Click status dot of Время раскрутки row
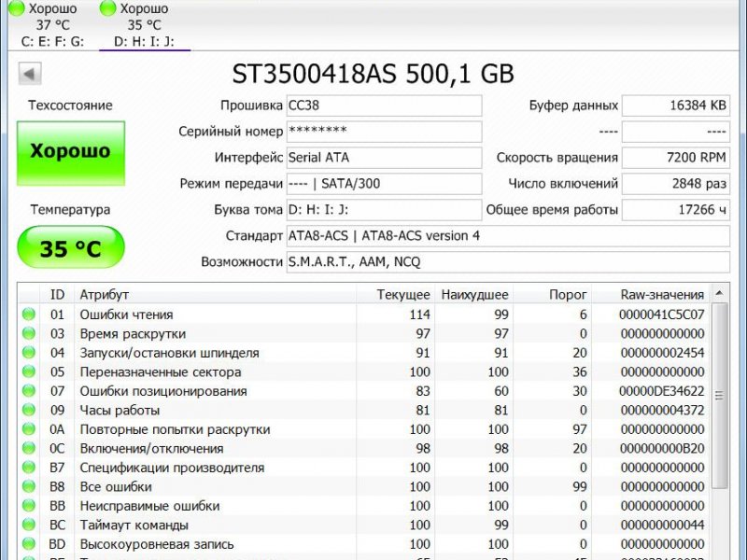The image size is (747, 560). click(x=29, y=333)
